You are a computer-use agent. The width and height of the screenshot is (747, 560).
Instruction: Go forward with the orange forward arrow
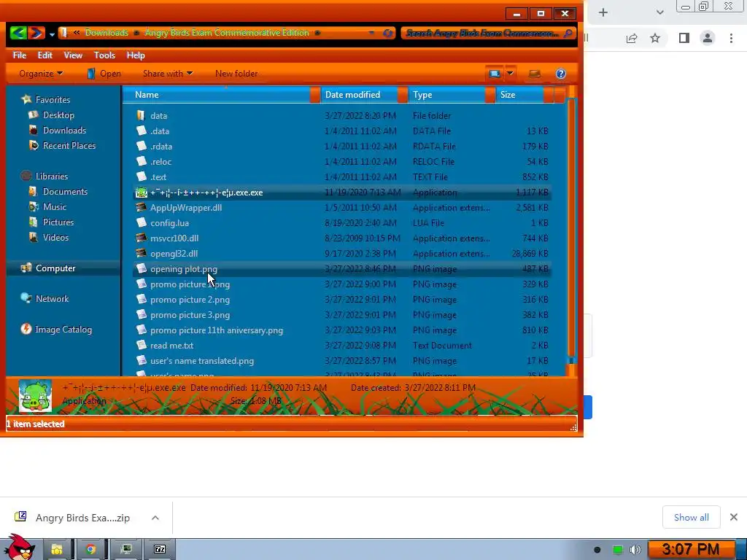[36, 33]
